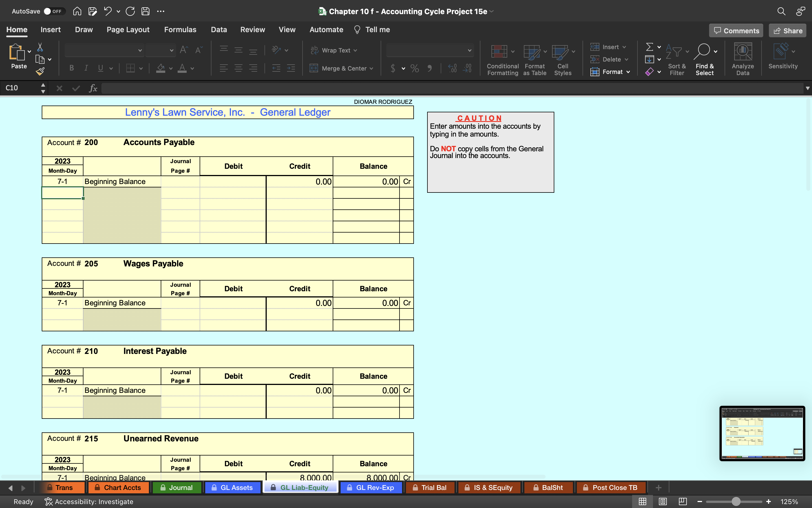
Task: Click the zoom slider handle
Action: pyautogui.click(x=736, y=502)
